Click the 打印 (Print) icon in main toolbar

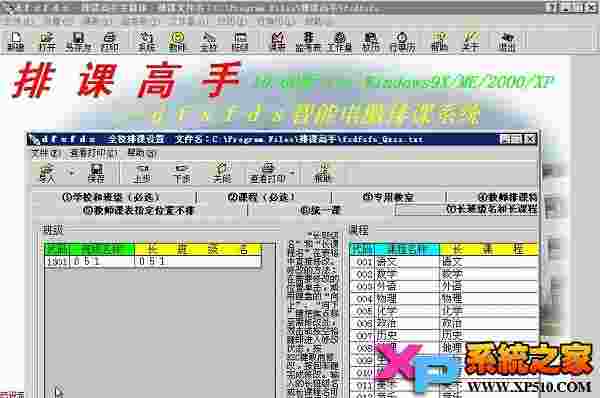[x=110, y=41]
